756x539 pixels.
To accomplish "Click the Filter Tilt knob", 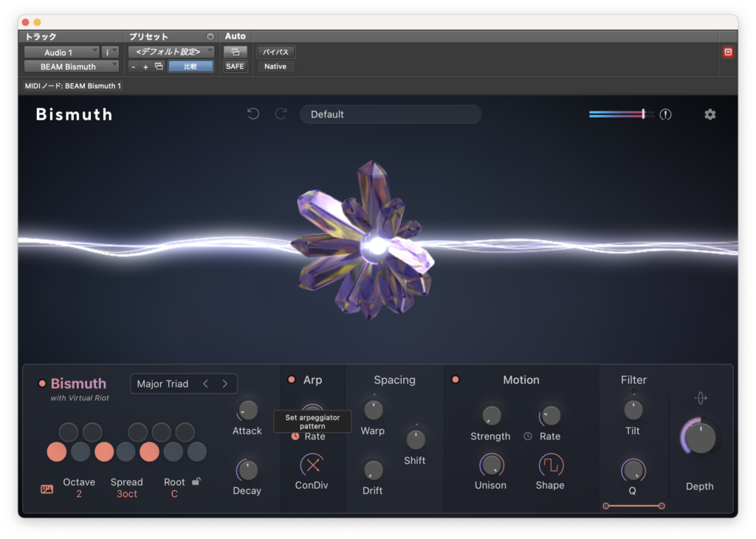I will point(633,411).
